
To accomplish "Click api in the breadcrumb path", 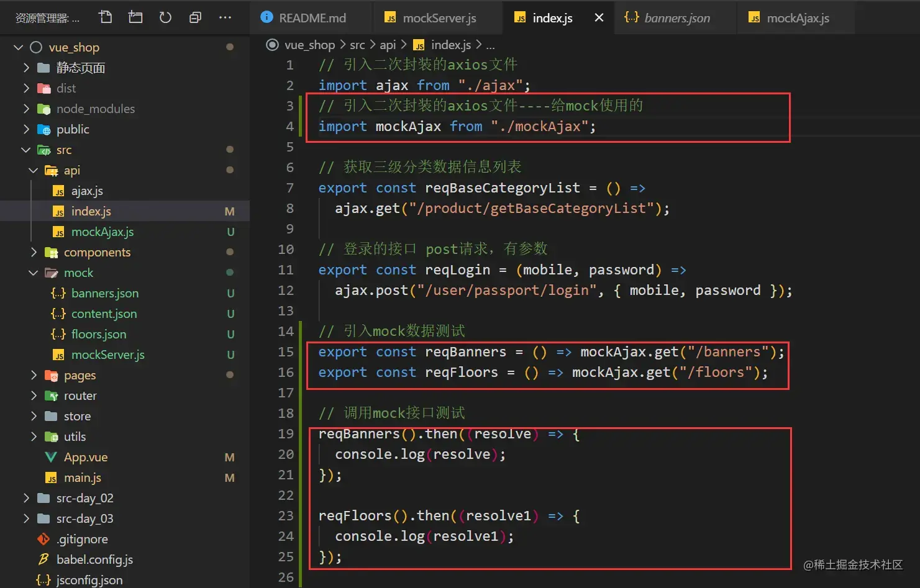I will click(388, 45).
